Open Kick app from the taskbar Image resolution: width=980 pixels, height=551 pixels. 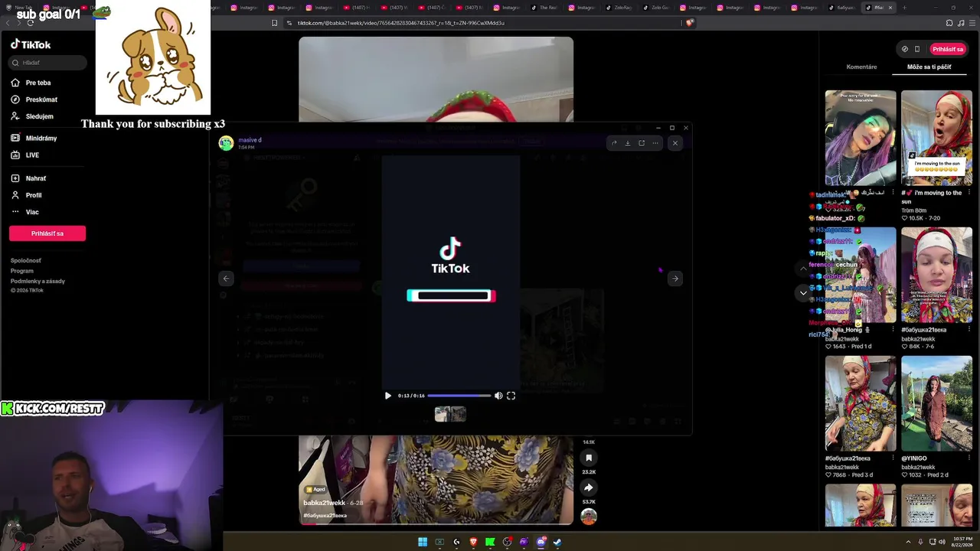click(490, 543)
